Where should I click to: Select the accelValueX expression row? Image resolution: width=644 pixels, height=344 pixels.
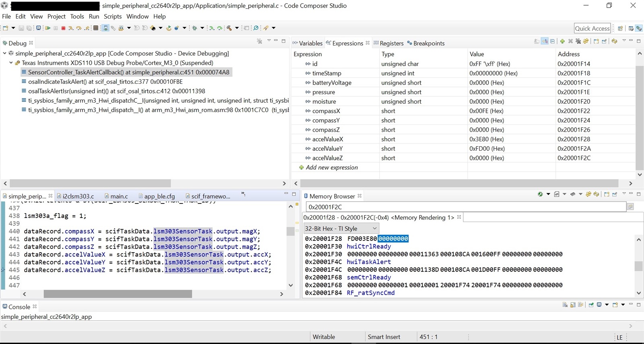[x=463, y=139]
